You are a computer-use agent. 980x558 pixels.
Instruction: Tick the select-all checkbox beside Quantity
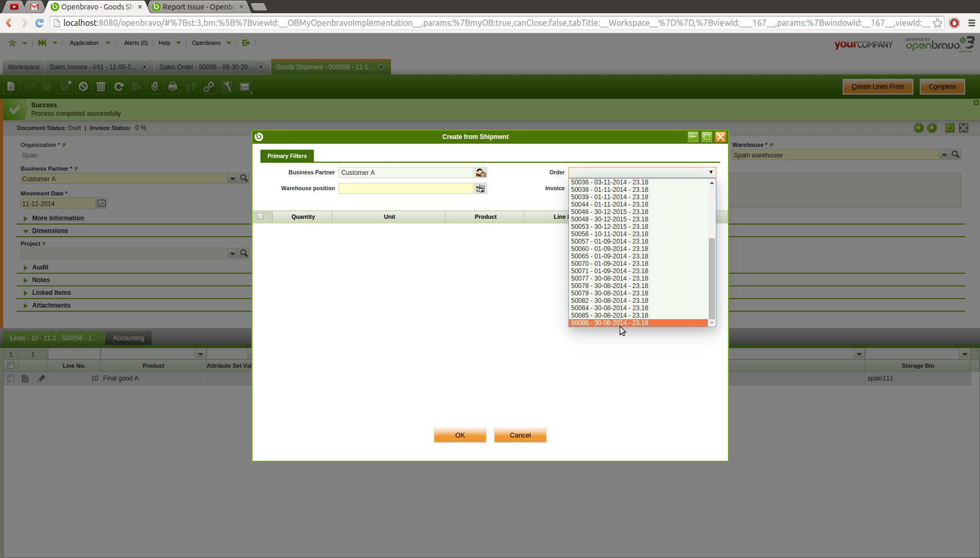click(x=260, y=217)
